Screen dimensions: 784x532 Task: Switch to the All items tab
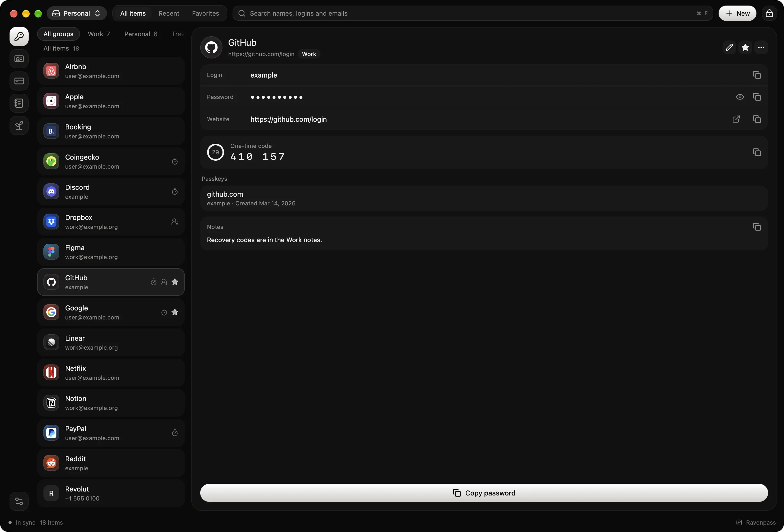point(133,13)
